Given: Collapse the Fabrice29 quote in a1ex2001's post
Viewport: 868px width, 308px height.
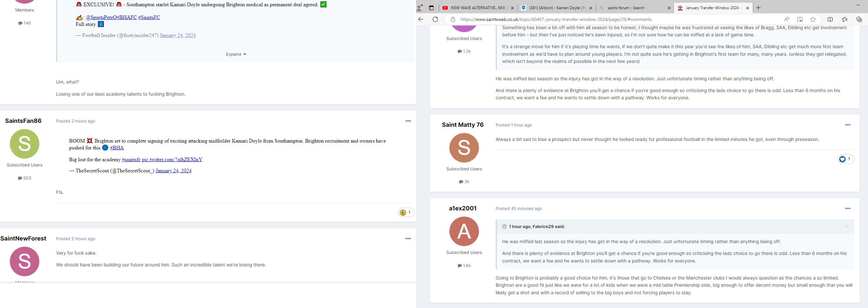Looking at the screenshot, I should click(x=504, y=226).
